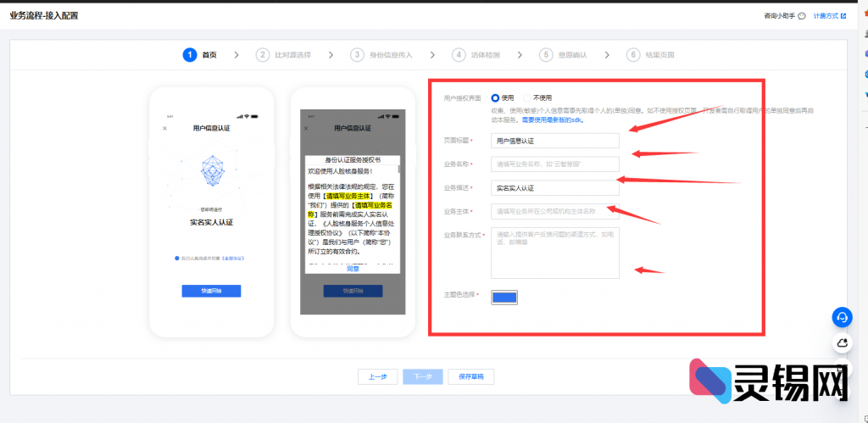
Task: Open the 主题色选择 color swatch
Action: 504,297
